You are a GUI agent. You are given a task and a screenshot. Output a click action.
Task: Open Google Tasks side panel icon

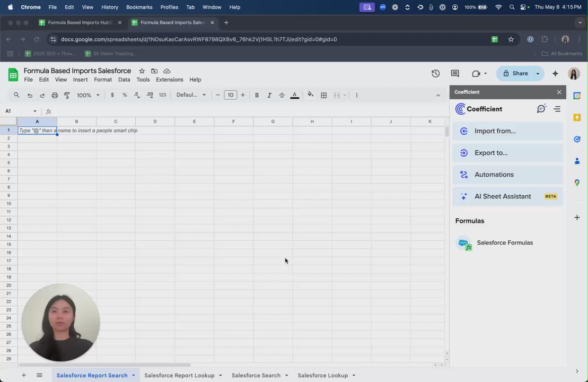[x=577, y=139]
